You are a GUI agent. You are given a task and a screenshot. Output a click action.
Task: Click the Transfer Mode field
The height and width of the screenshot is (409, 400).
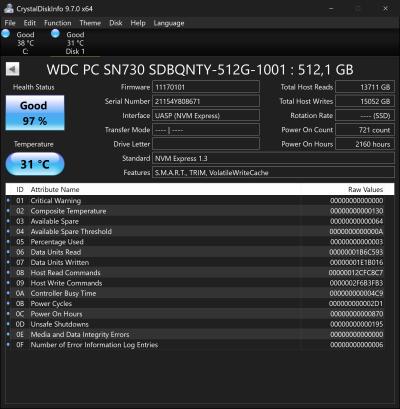coord(206,130)
